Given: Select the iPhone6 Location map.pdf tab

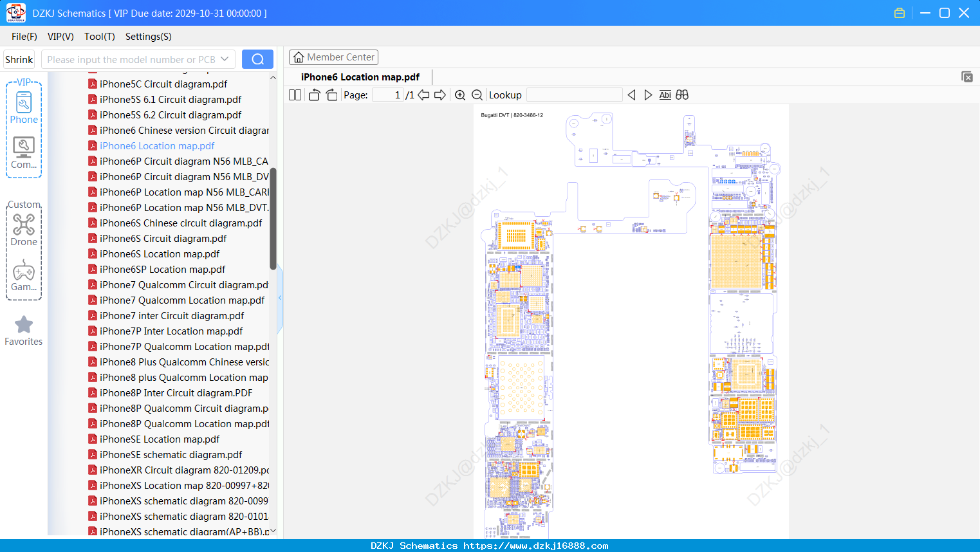Looking at the screenshot, I should coord(360,77).
